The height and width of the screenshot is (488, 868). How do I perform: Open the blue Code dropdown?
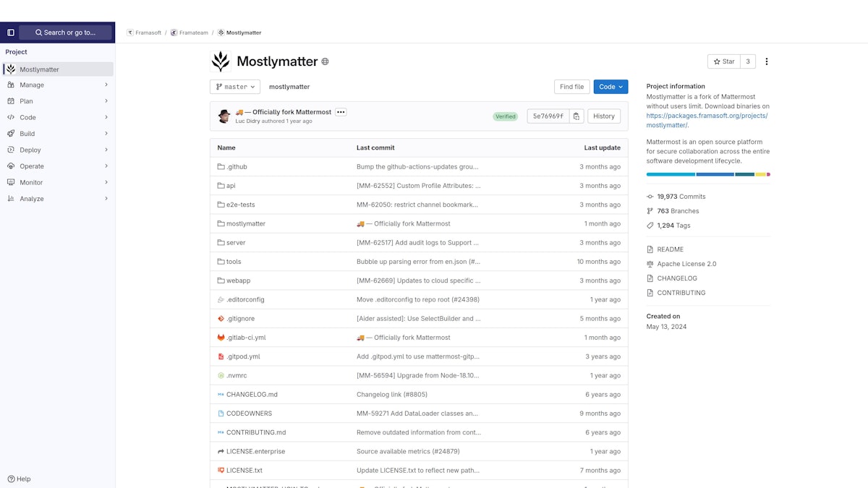click(610, 86)
